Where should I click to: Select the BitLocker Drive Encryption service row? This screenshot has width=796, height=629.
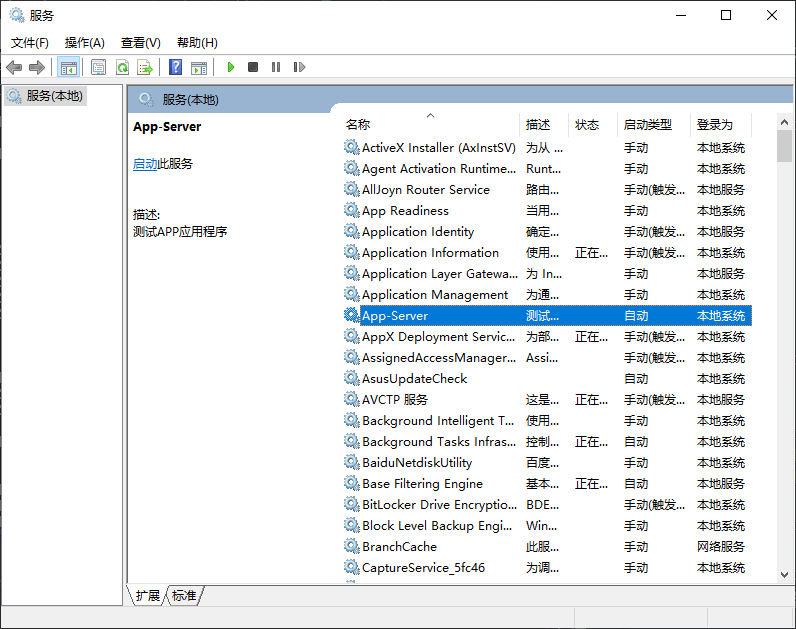point(439,505)
